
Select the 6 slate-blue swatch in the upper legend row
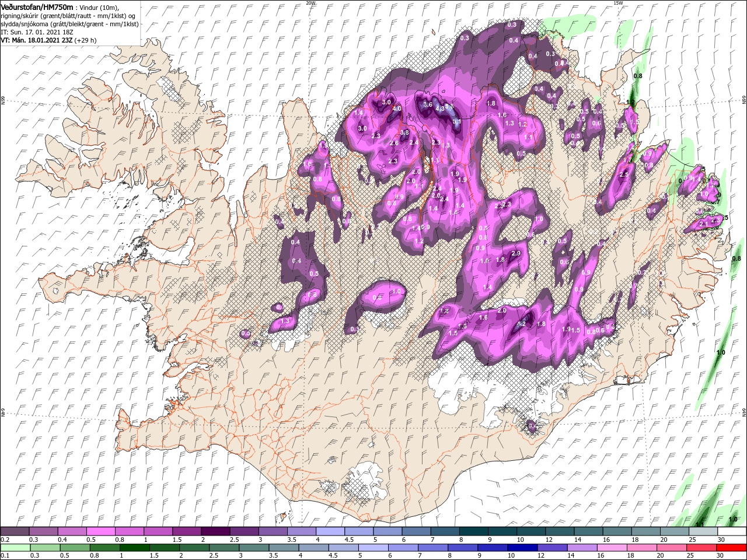[x=415, y=531]
